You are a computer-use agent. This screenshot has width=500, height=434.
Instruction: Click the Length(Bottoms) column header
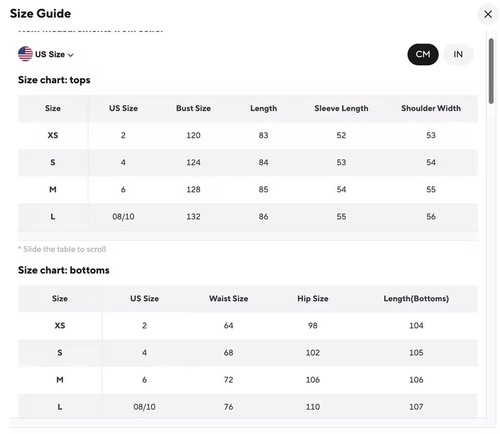coord(416,299)
